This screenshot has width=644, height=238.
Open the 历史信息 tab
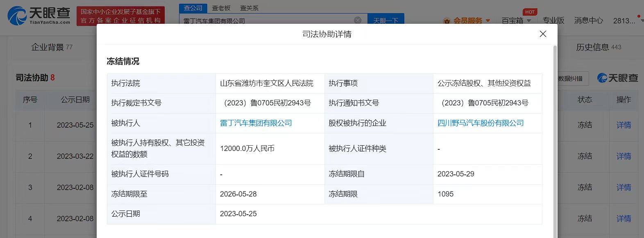(599, 47)
